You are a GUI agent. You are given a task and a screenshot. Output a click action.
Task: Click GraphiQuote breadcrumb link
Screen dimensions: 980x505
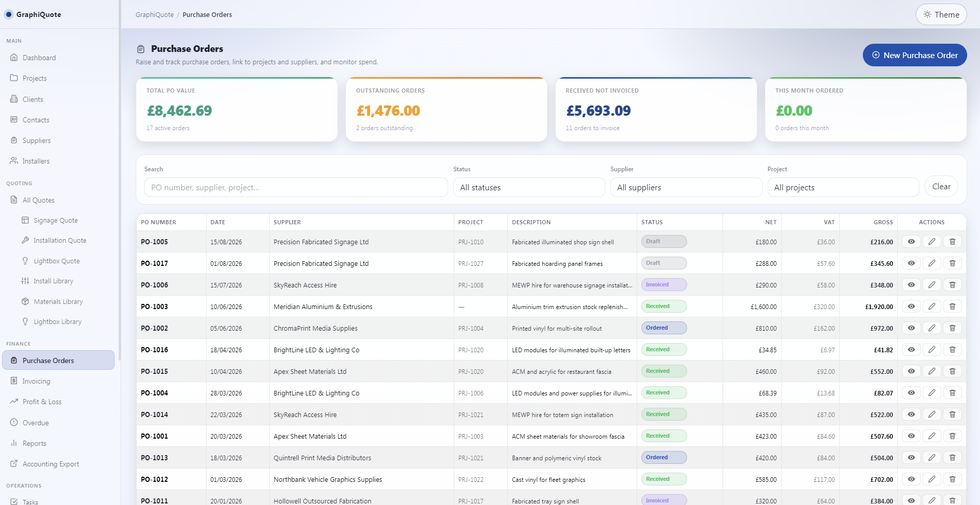(155, 15)
